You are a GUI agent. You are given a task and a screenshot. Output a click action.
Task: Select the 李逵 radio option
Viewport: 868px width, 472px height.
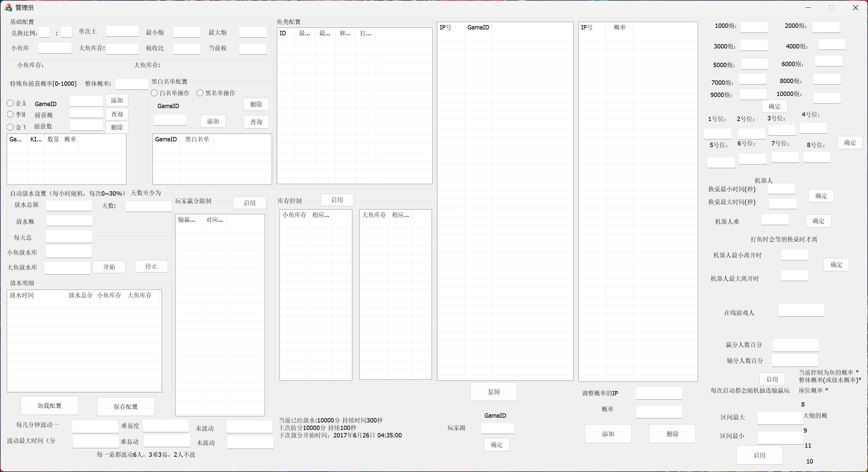tap(11, 115)
